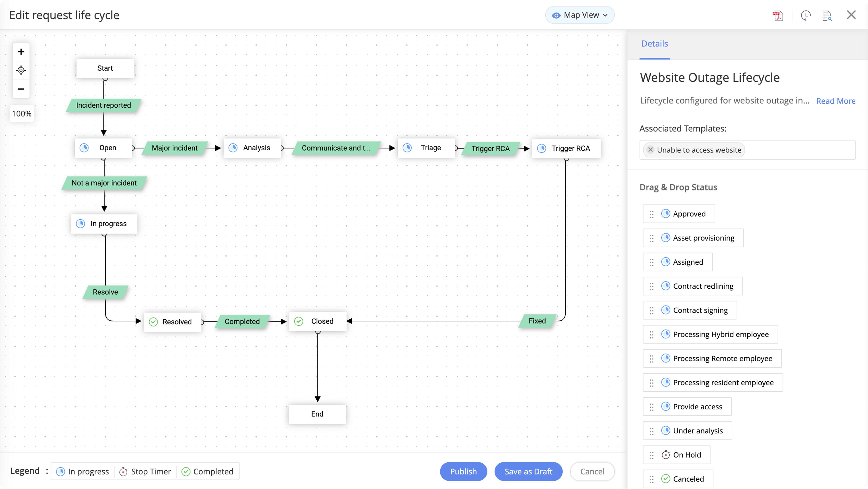Export lifecycle as PDF icon

tap(778, 15)
